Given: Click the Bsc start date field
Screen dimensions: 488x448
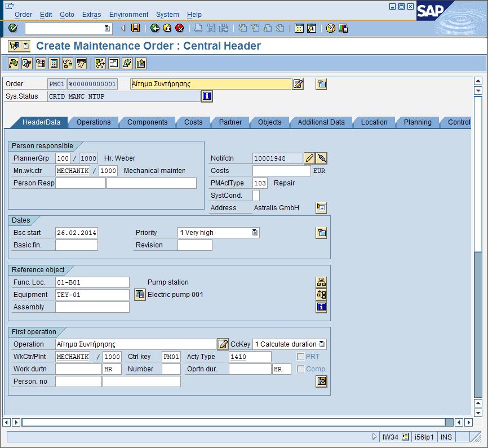Looking at the screenshot, I should pyautogui.click(x=77, y=233).
